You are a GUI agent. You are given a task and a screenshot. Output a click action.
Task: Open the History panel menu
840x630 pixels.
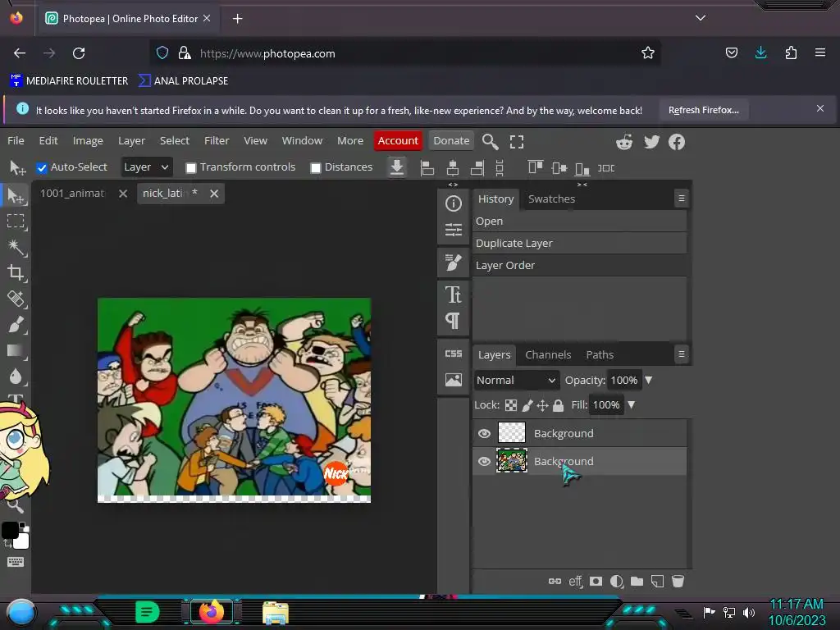682,199
